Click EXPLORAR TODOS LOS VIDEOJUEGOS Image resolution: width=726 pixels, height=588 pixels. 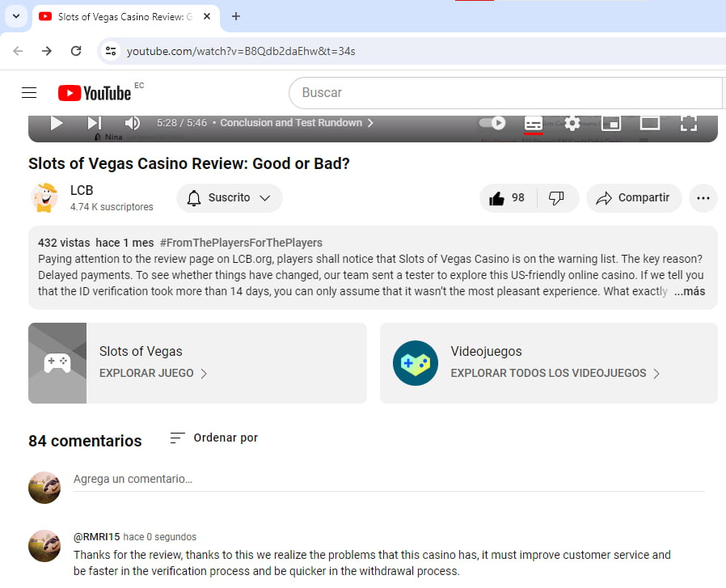click(555, 374)
